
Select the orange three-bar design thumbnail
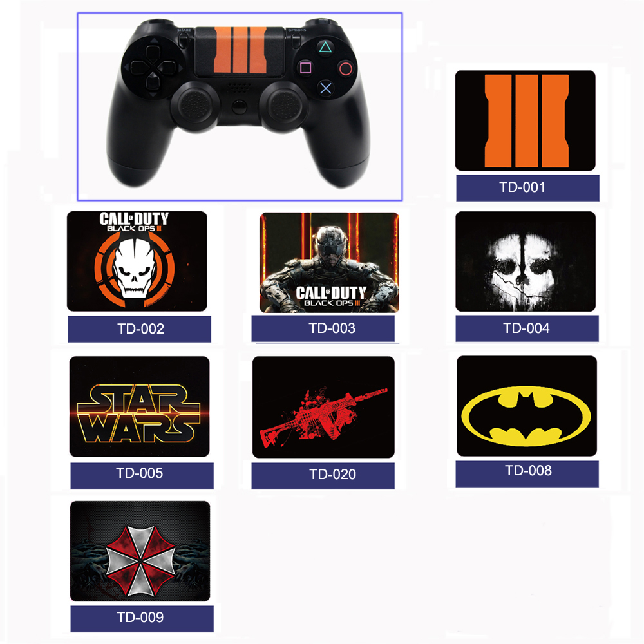[526, 120]
